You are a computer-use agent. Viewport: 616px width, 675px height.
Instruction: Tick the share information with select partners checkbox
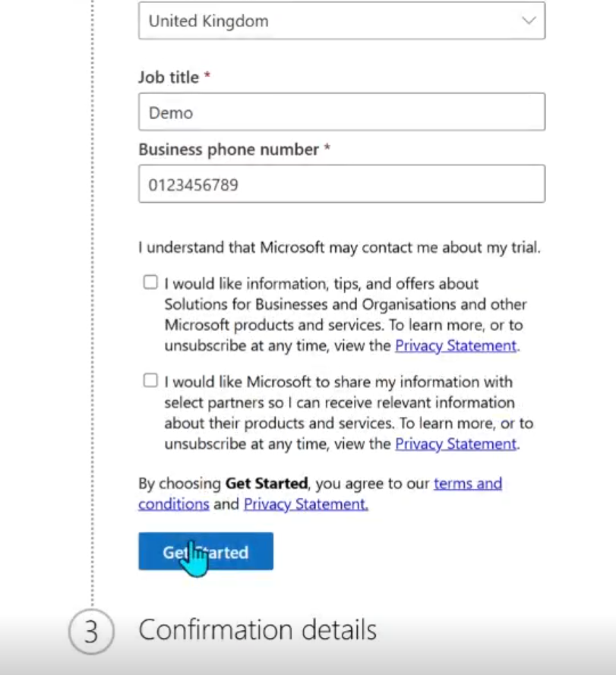150,380
